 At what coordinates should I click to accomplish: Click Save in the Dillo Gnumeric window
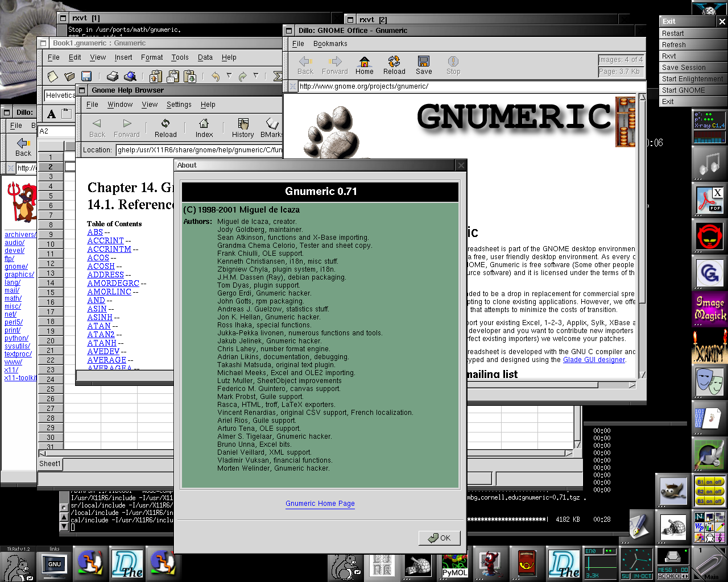tap(424, 65)
